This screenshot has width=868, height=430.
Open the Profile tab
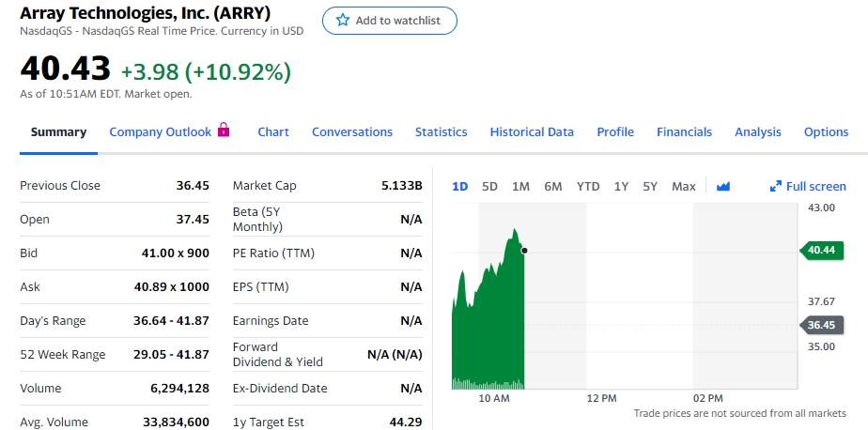click(x=615, y=131)
